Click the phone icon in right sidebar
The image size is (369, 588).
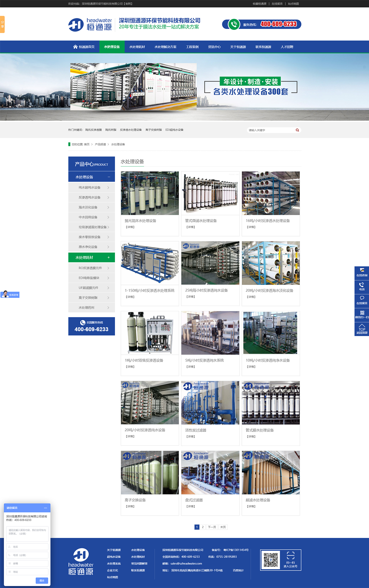(x=361, y=286)
